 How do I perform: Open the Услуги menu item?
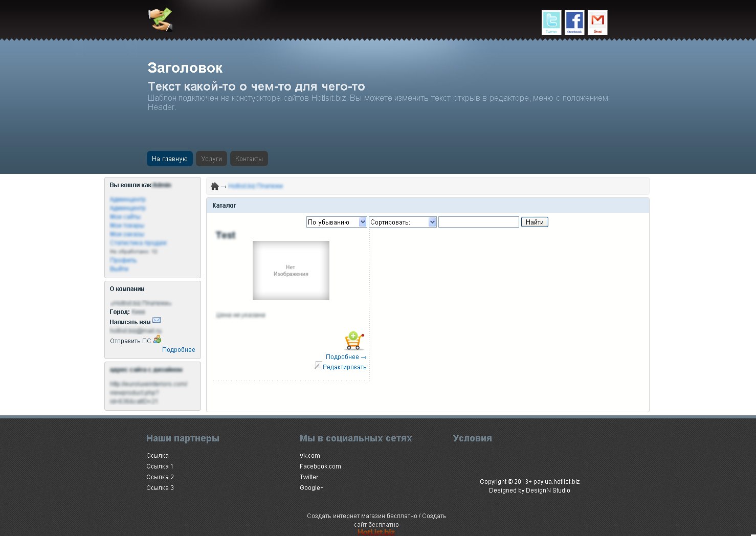tap(212, 159)
